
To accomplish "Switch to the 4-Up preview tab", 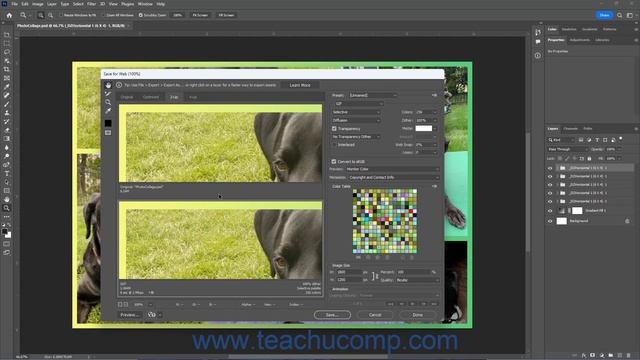I will click(193, 97).
